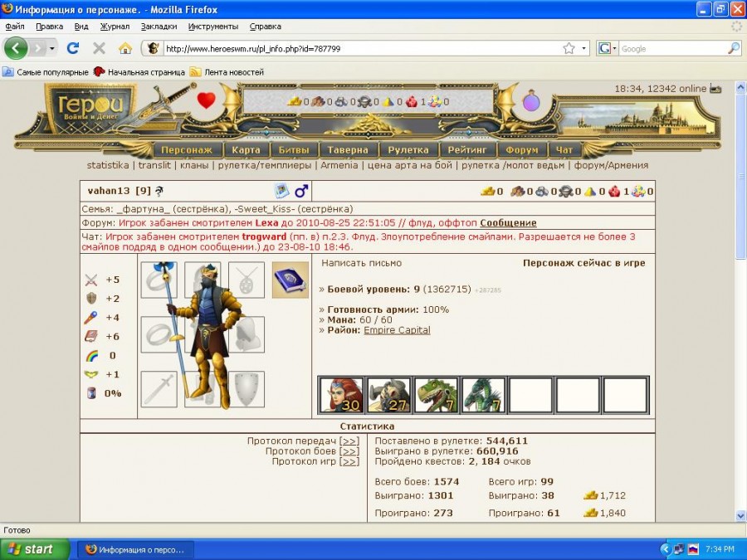Click the language flag tray icon
The image size is (747, 560).
(x=693, y=549)
